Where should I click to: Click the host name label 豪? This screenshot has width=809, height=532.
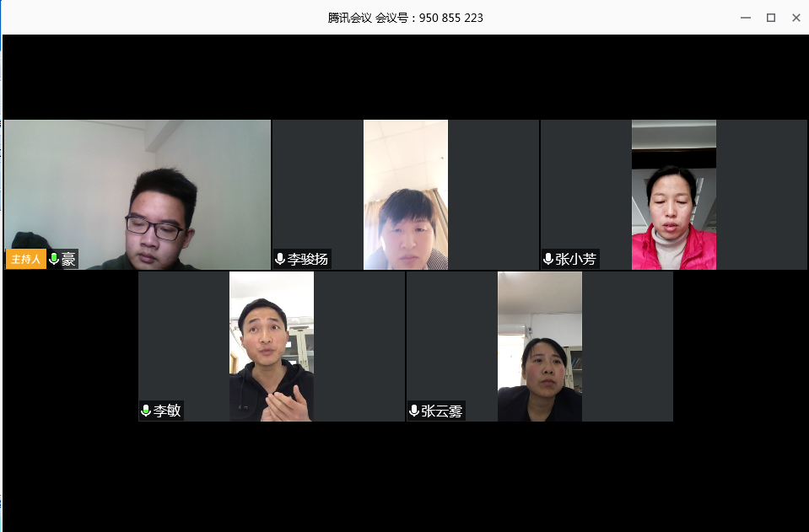coord(68,259)
